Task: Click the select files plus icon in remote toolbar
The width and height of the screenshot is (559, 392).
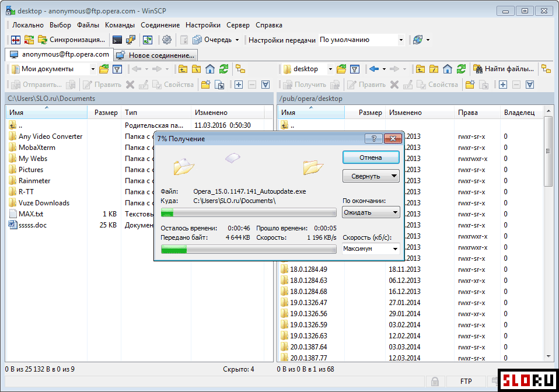Action: coord(503,85)
